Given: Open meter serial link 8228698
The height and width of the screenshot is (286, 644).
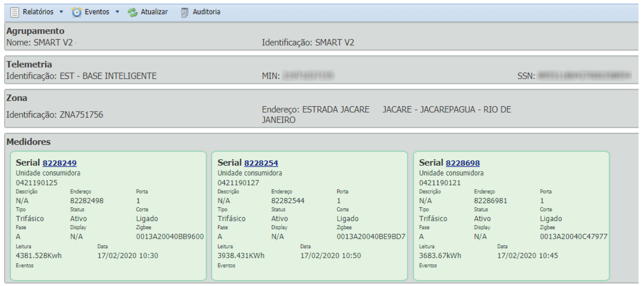Looking at the screenshot, I should click(x=463, y=163).
